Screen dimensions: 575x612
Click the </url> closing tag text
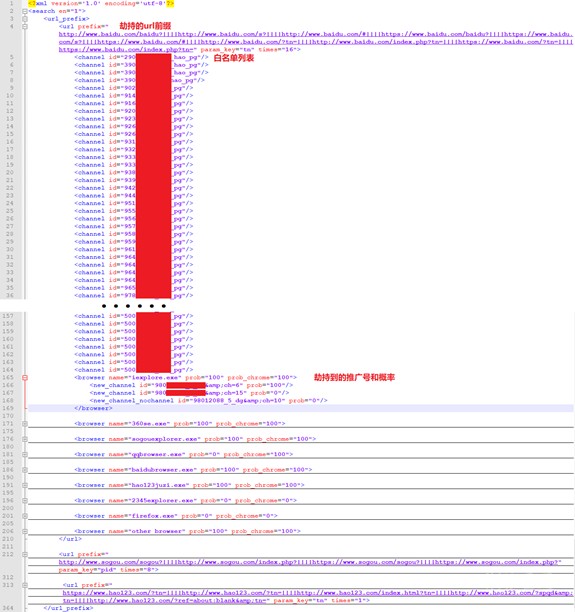[x=70, y=539]
